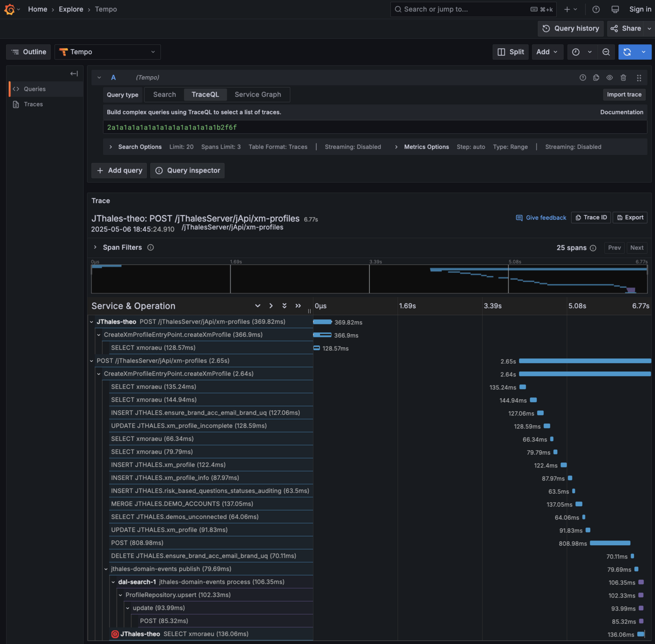This screenshot has height=644, width=655.
Task: Click collapse one level right chevron icon
Action: click(271, 306)
